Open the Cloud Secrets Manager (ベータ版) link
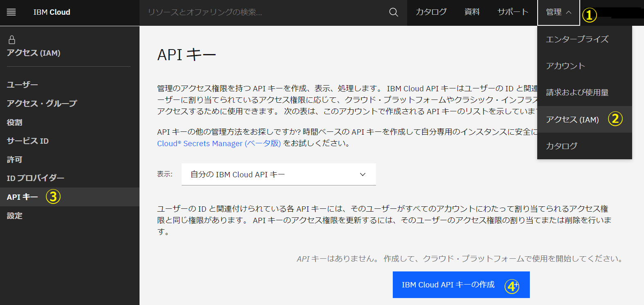The width and height of the screenshot is (644, 305). pos(219,143)
